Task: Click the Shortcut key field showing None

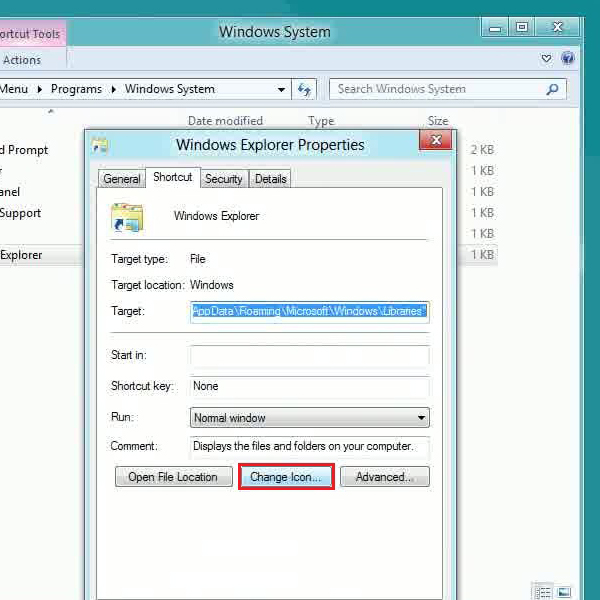Action: (310, 386)
